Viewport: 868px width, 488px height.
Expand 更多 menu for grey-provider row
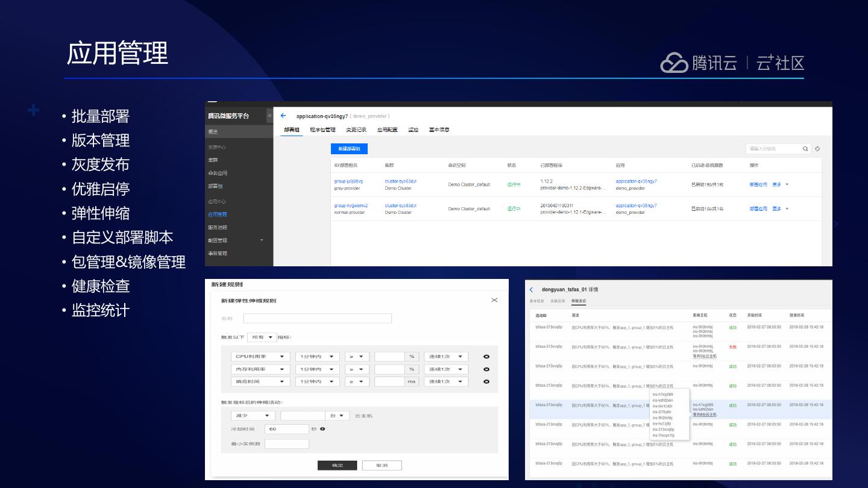click(780, 184)
